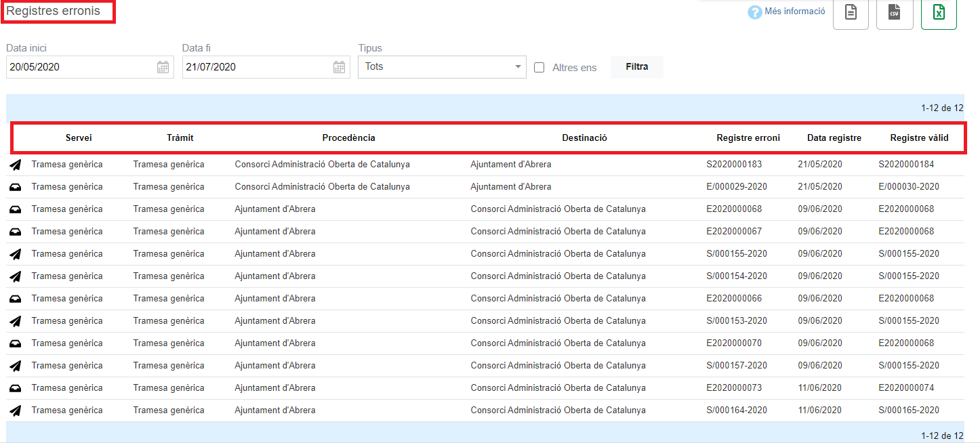Sort by the Data registre column header
Screen dimensions: 980x443
[834, 138]
